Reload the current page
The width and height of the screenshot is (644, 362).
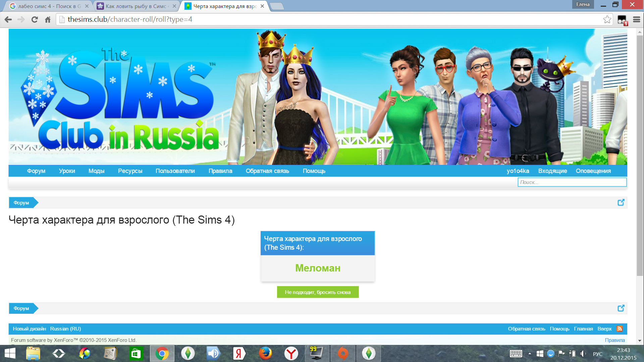(35, 19)
